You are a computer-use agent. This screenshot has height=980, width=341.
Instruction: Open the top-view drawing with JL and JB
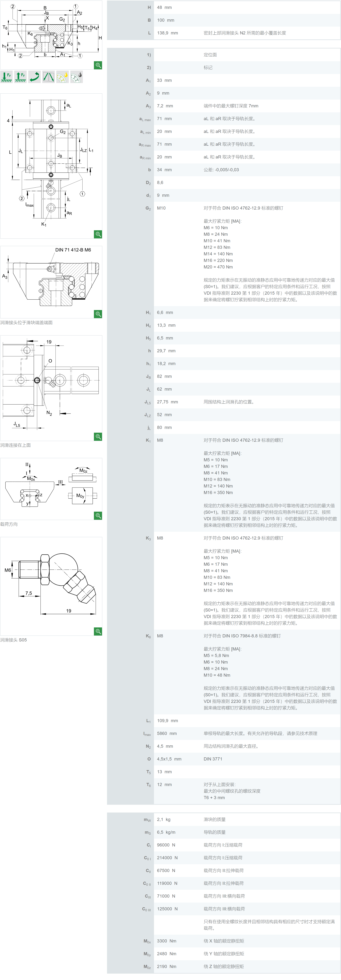click(x=51, y=166)
